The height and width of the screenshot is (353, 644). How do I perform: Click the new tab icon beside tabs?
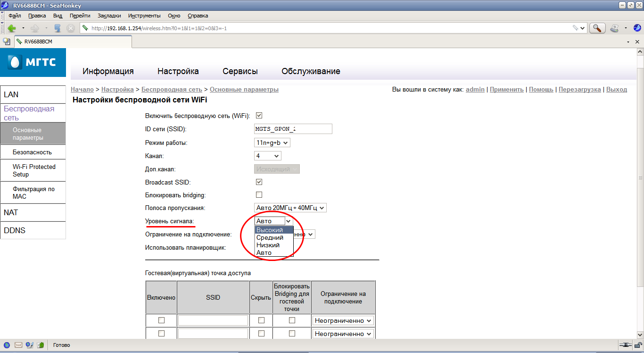(x=7, y=42)
